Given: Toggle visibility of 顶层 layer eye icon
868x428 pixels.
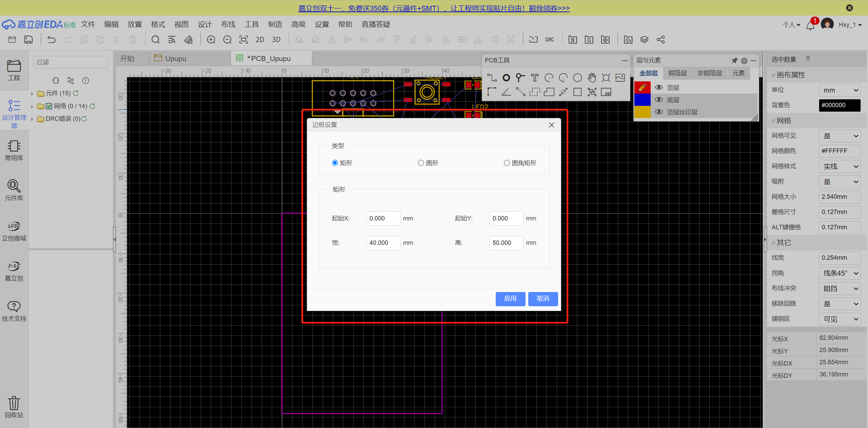Looking at the screenshot, I should [x=658, y=87].
